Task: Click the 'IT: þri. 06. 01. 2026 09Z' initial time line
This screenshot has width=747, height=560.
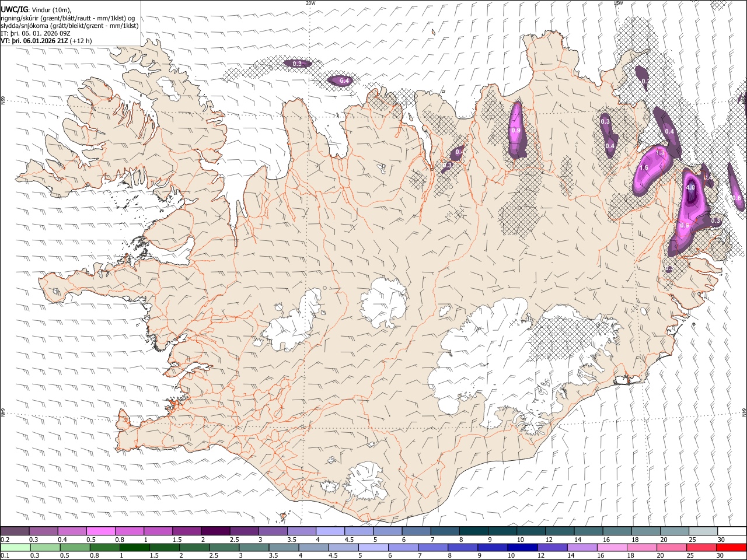Action: click(x=36, y=33)
